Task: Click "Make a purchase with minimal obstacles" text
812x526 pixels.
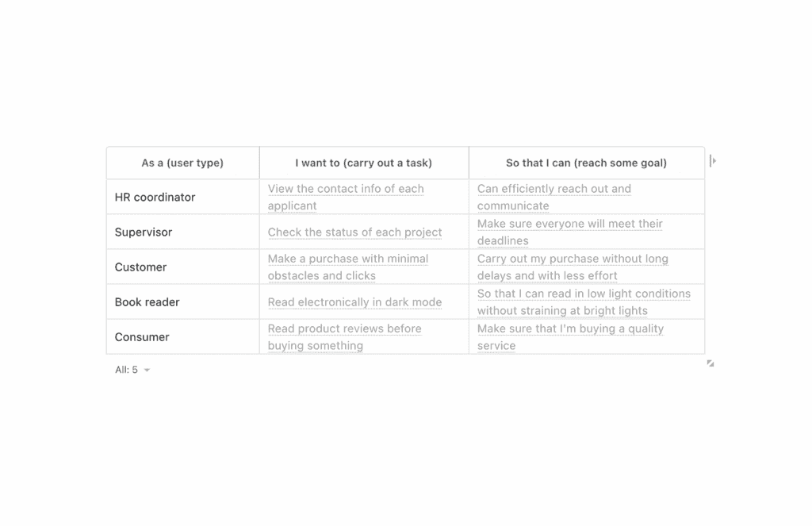Action: point(347,259)
